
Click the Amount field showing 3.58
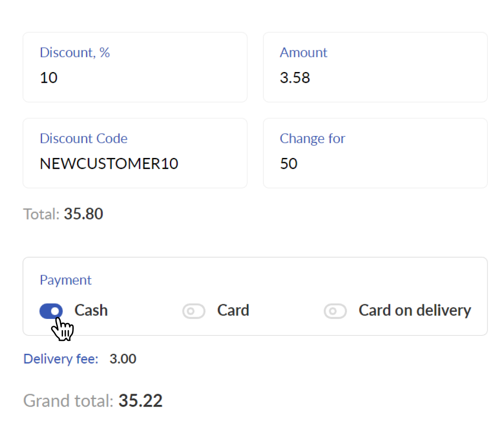coord(375,67)
